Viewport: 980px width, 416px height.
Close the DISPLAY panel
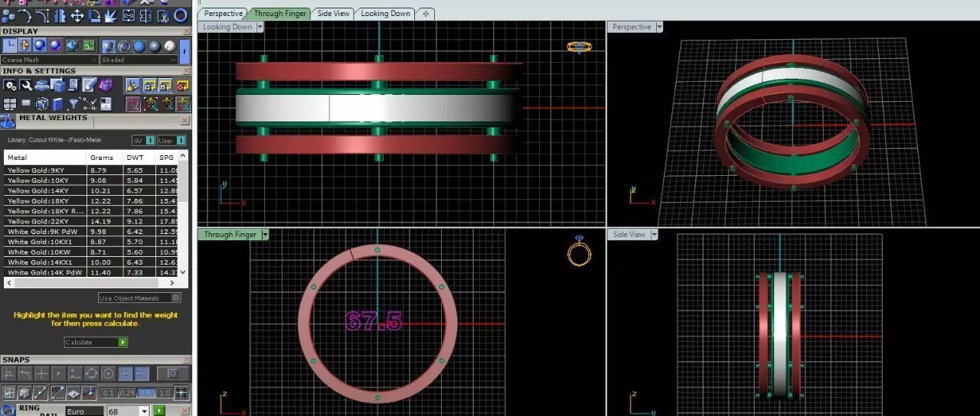187,31
